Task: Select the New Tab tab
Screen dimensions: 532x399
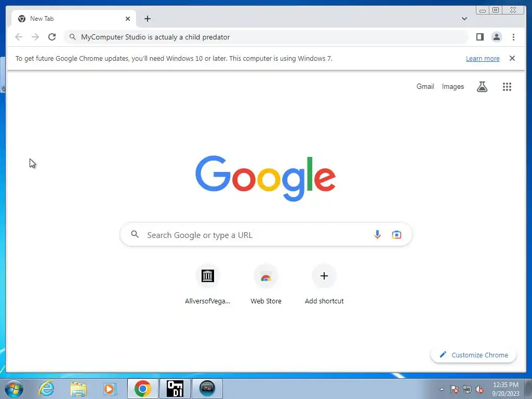Action: [73, 19]
